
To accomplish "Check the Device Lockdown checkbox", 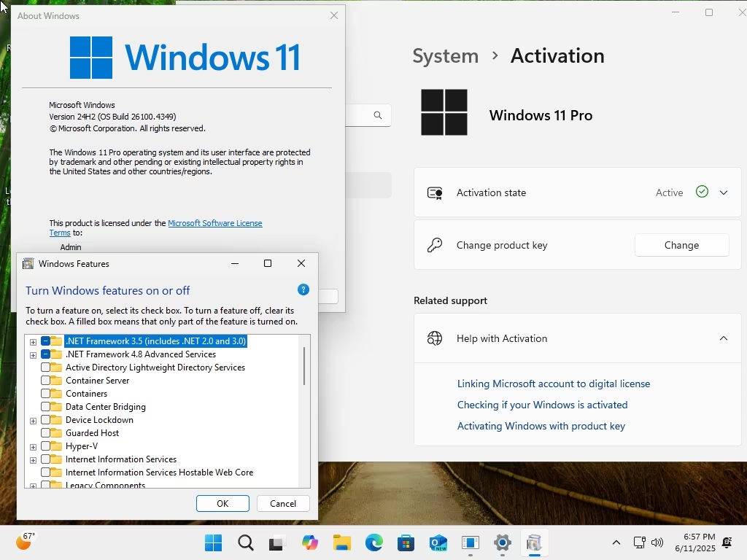I will pos(45,419).
